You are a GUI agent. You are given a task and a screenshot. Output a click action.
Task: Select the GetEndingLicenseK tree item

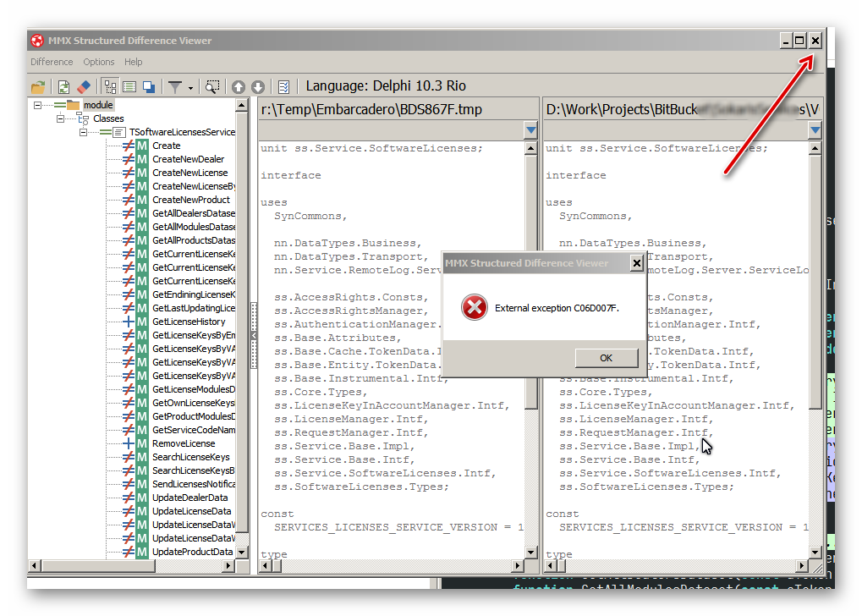click(x=194, y=294)
